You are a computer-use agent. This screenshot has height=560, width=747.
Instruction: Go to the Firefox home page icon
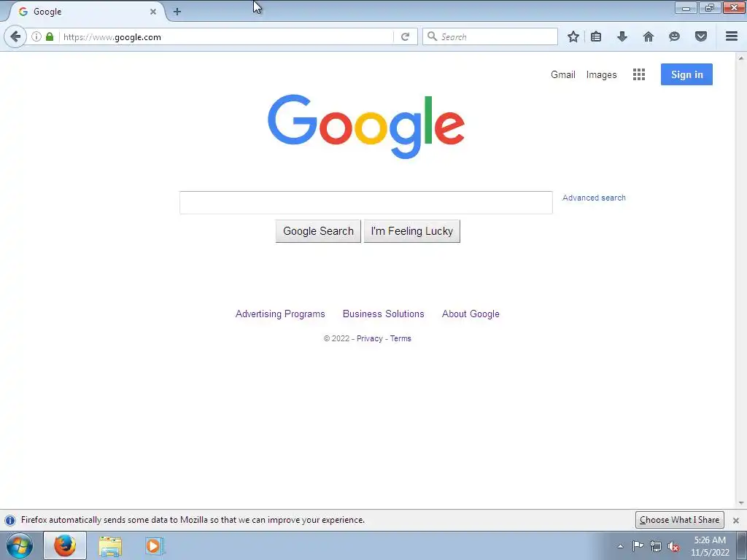point(649,36)
